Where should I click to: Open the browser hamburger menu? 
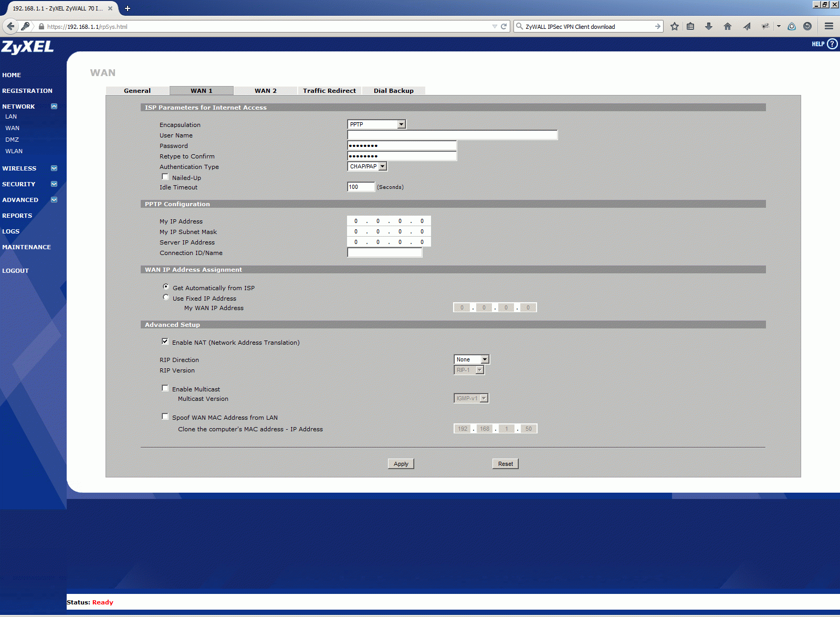pos(829,26)
